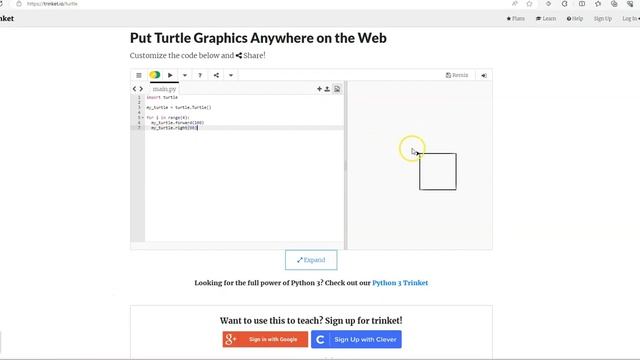Click Sign Up with Clever button
Viewport: 640px width, 360px height.
point(356,339)
